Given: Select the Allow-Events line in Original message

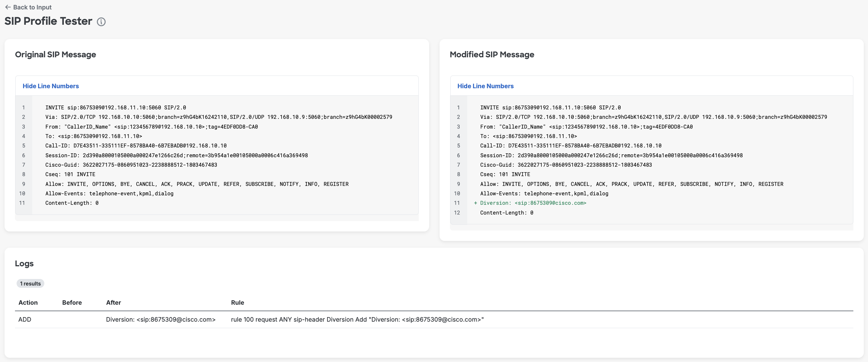Looking at the screenshot, I should pyautogui.click(x=109, y=193).
